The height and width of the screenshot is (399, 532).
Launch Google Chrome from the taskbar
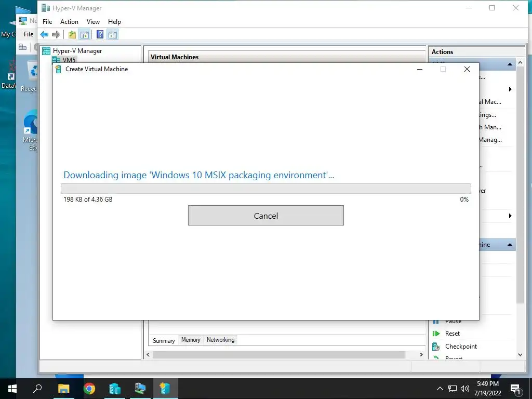(x=89, y=389)
